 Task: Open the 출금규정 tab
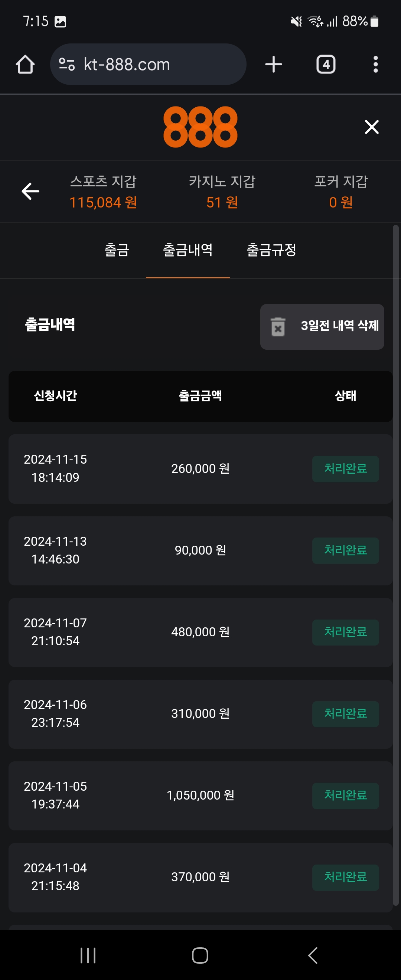pyautogui.click(x=271, y=250)
